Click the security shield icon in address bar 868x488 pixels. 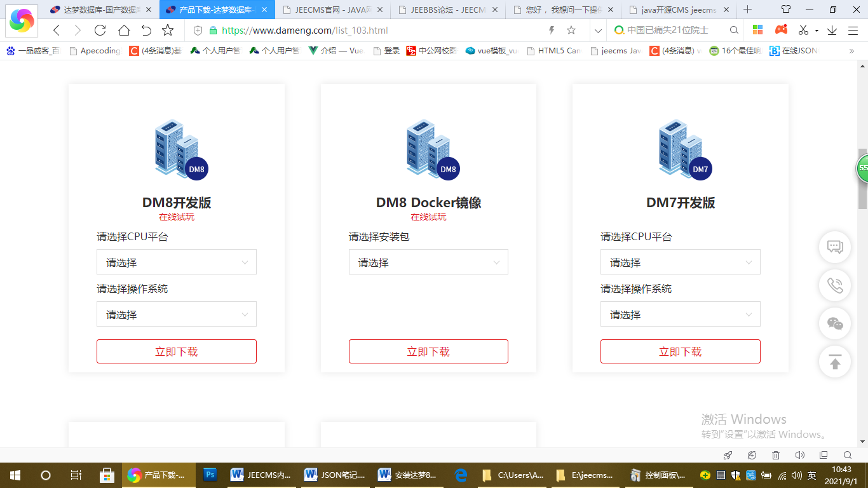[x=198, y=30]
